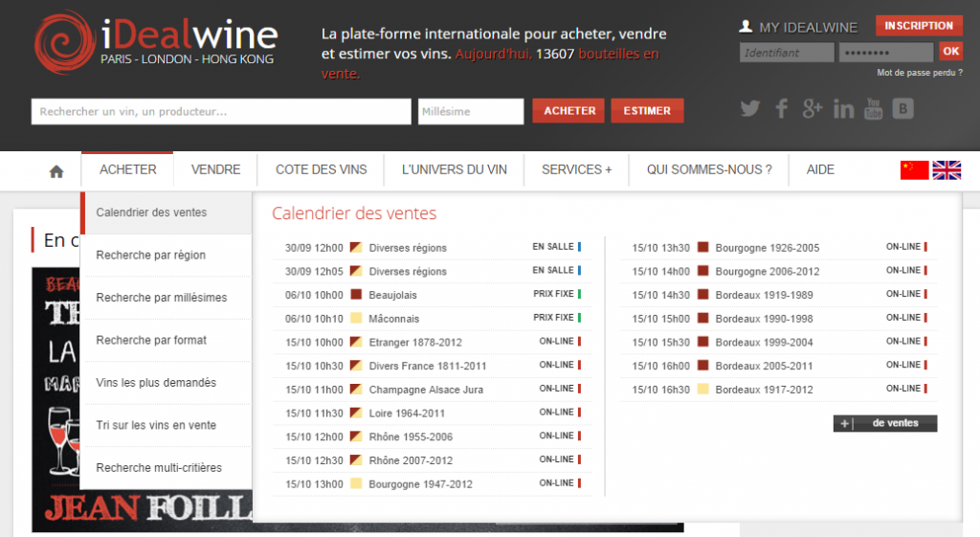The image size is (980, 537).
Task: Open the Google Plus social icon
Action: click(812, 109)
